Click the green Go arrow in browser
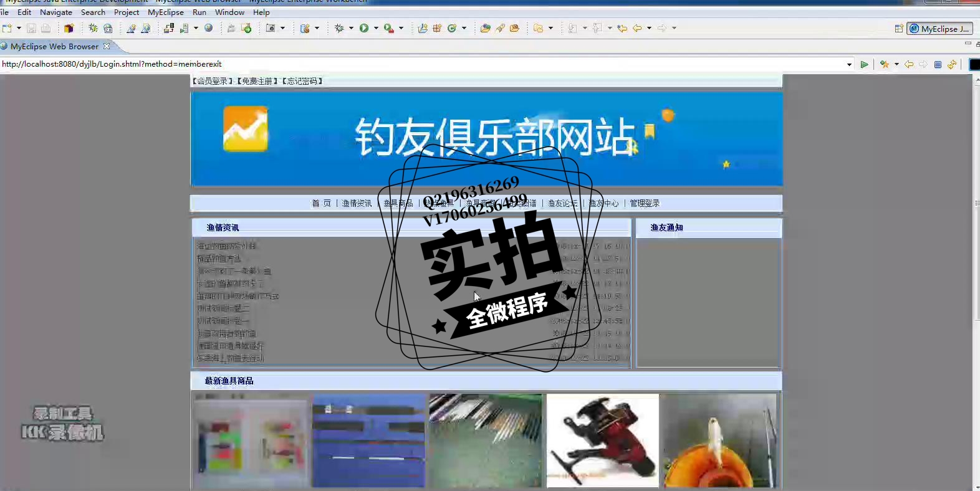Screen dimensions: 980x491 point(864,64)
